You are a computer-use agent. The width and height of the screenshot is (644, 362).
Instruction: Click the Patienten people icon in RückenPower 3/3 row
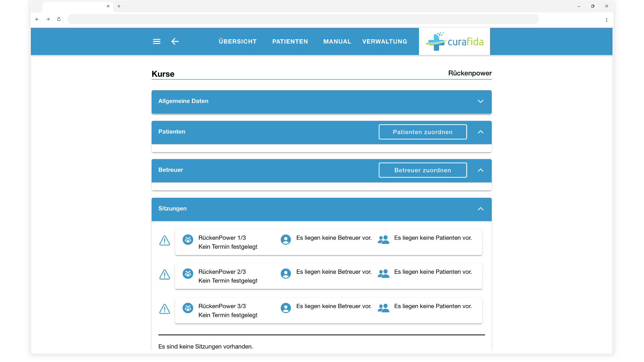pyautogui.click(x=383, y=308)
